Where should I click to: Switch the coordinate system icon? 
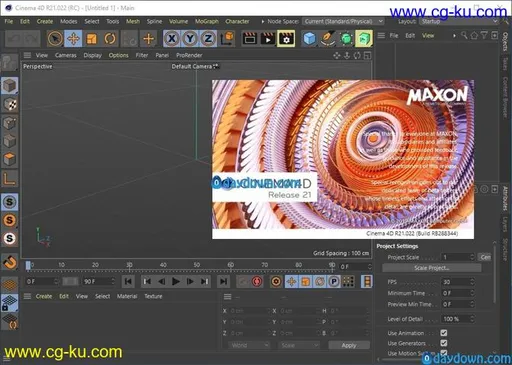[x=227, y=39]
